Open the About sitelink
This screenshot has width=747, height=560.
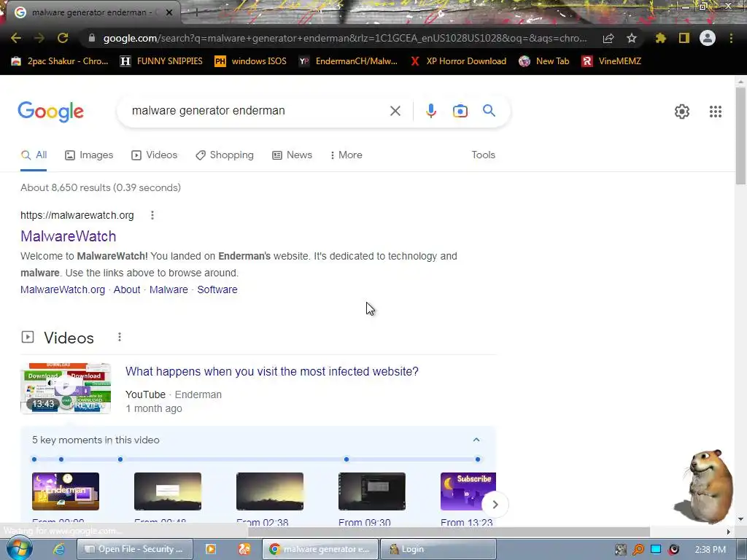pyautogui.click(x=127, y=289)
